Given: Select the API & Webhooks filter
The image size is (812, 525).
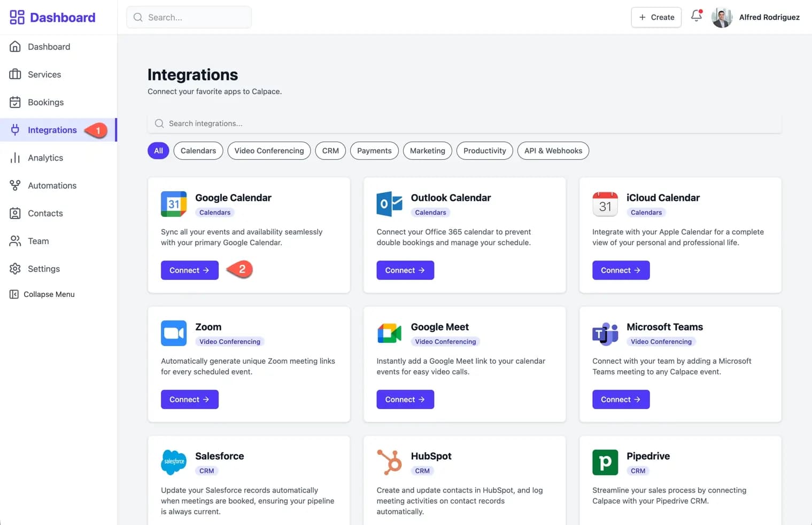Looking at the screenshot, I should tap(553, 151).
